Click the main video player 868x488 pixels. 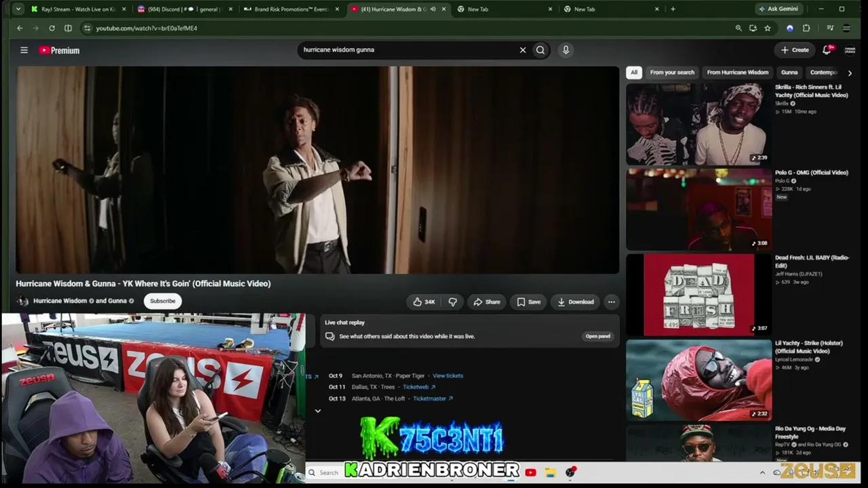(x=317, y=169)
